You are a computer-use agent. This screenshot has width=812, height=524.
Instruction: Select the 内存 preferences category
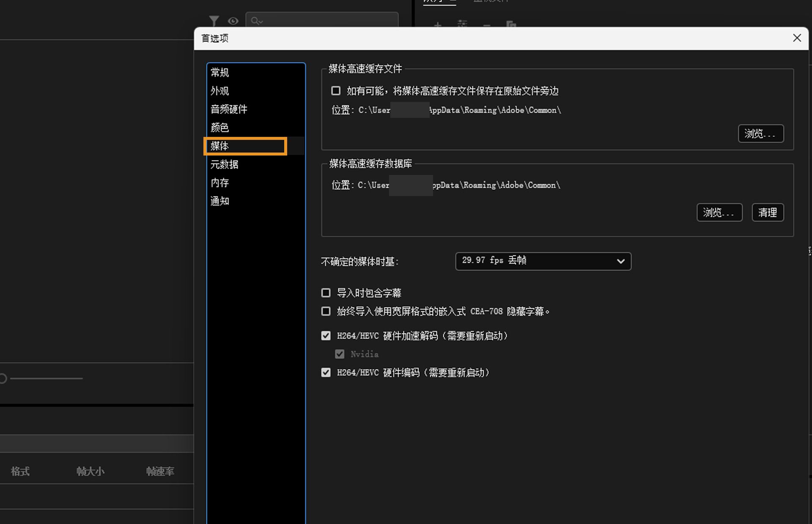(219, 183)
